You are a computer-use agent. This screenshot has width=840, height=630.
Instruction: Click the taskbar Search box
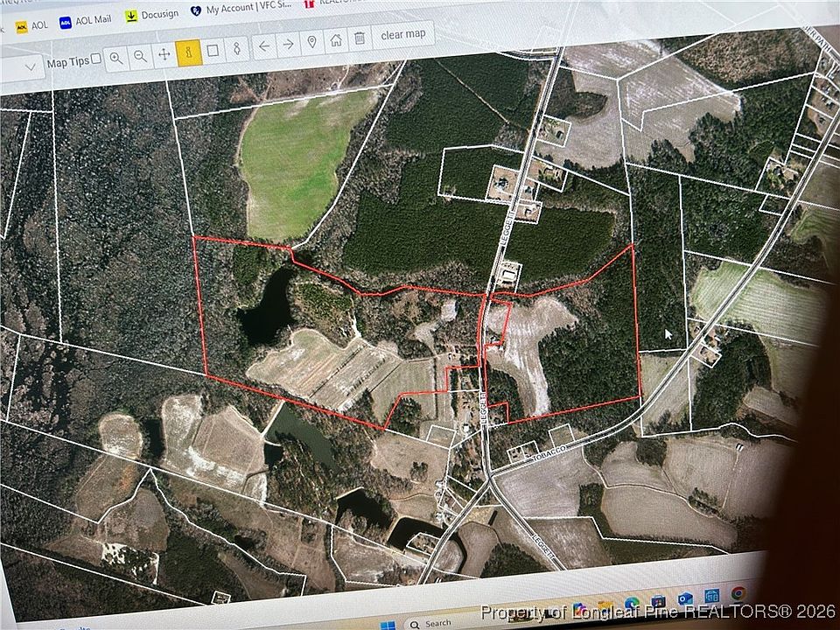click(x=437, y=623)
